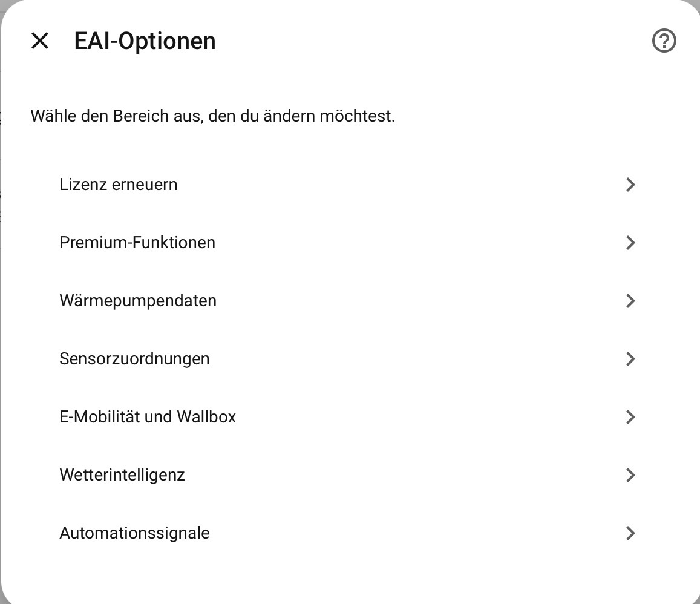
Task: Click the word Wallbox in the list
Action: 206,416
